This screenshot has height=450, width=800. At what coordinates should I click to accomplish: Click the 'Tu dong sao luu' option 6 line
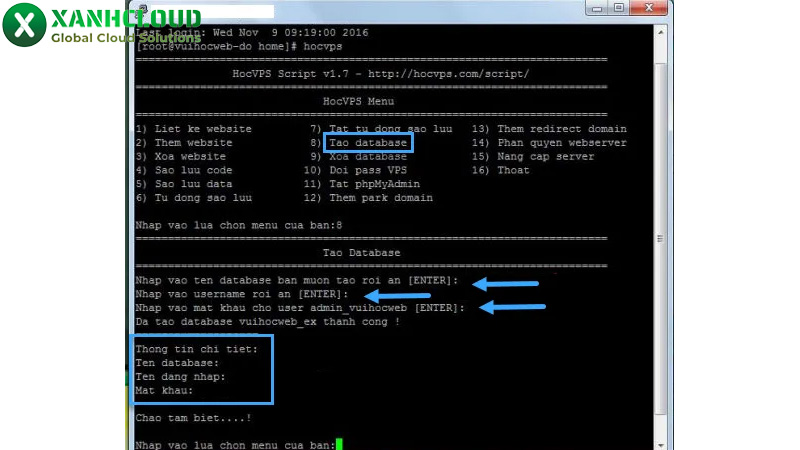194,198
